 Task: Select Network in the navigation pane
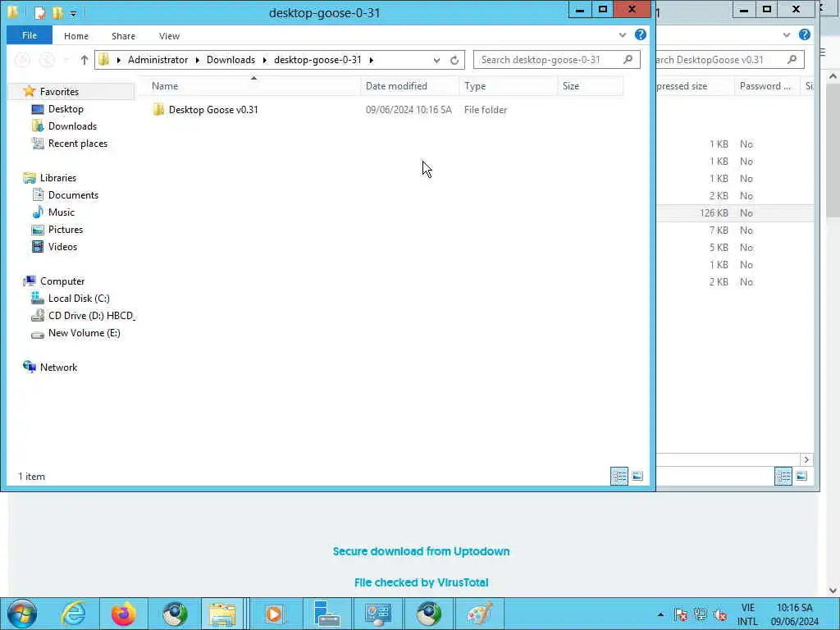coord(58,367)
